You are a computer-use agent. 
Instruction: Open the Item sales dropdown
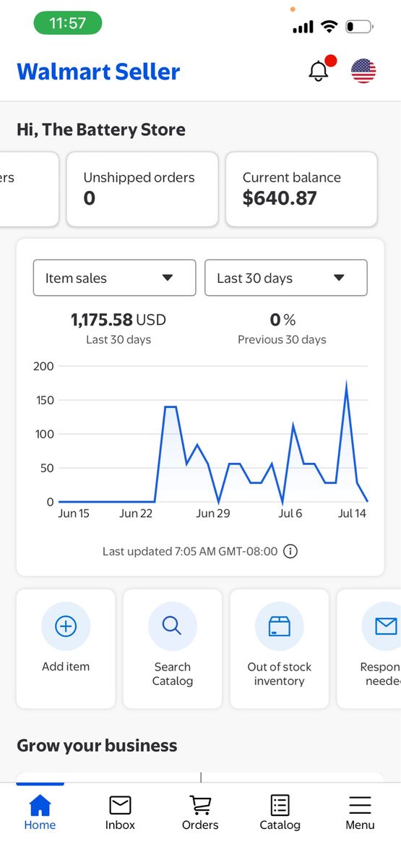coord(114,278)
